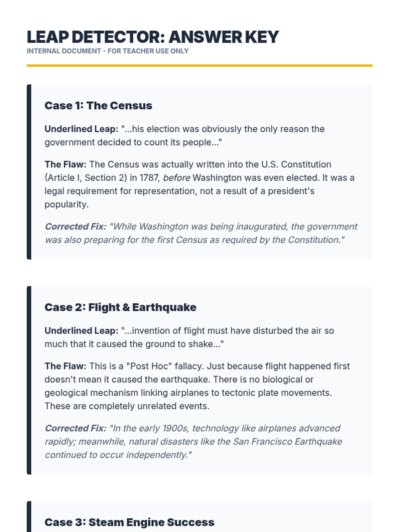Select the Internal Document teacher-use subtitle

(x=107, y=51)
